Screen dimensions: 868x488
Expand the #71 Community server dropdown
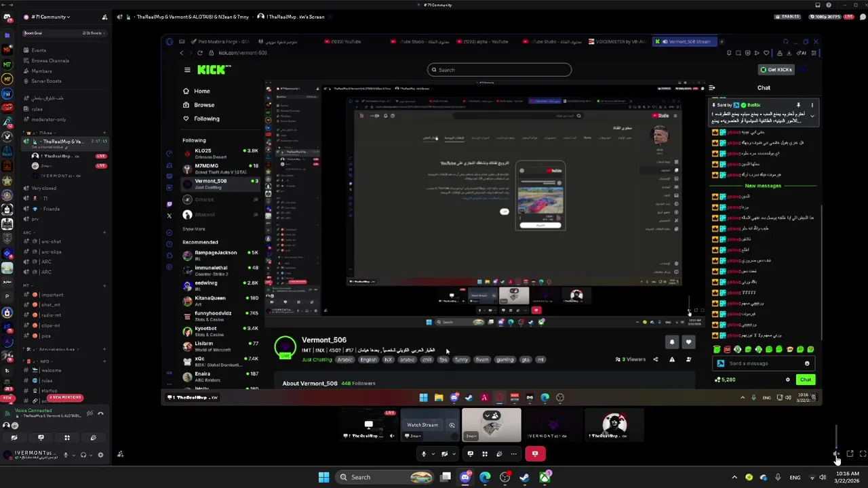tap(51, 17)
